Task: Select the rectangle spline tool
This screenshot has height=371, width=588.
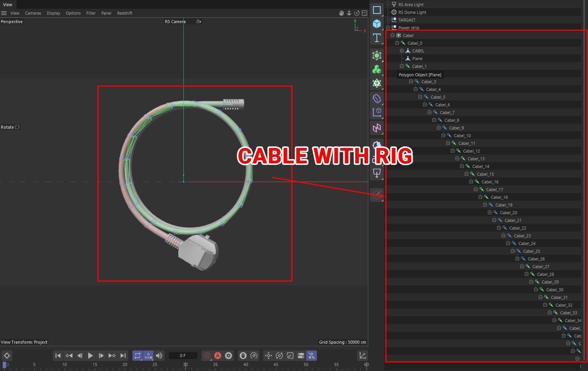Action: tap(377, 10)
